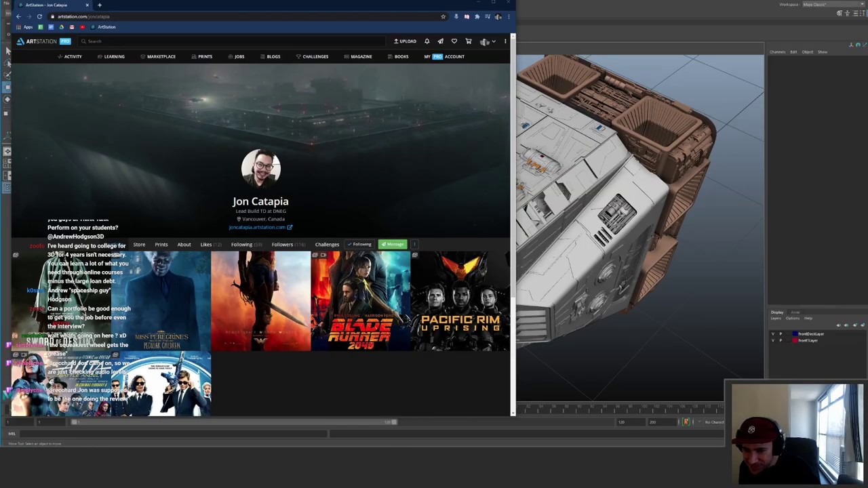Toggle the Following button on profile
This screenshot has width=868, height=488.
click(359, 245)
